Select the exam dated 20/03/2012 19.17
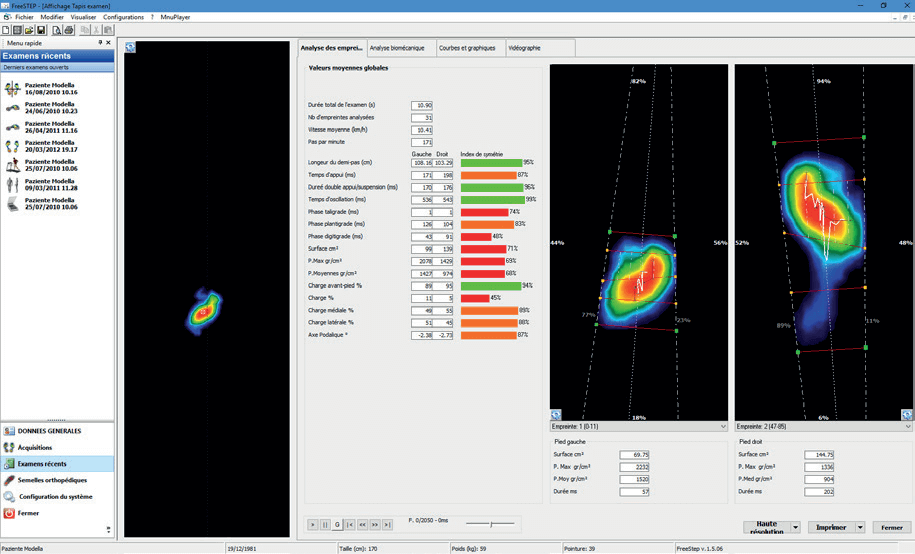915x554 pixels. (49, 147)
